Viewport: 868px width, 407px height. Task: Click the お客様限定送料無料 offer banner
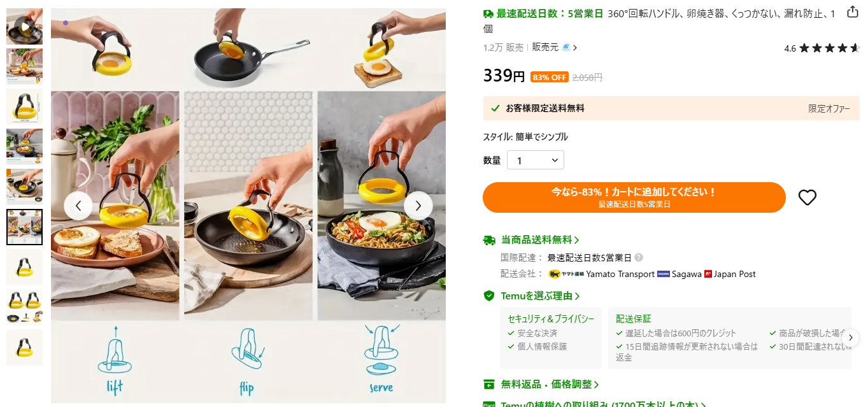671,108
